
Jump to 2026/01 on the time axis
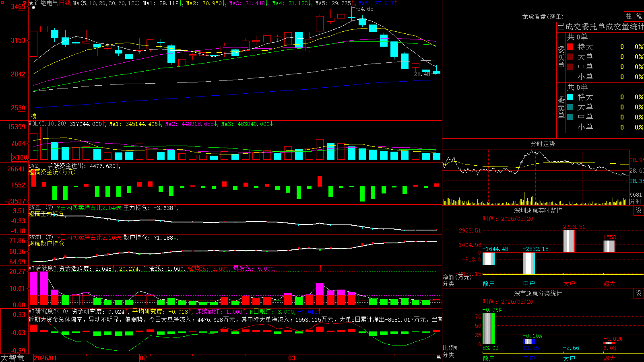(x=45, y=358)
